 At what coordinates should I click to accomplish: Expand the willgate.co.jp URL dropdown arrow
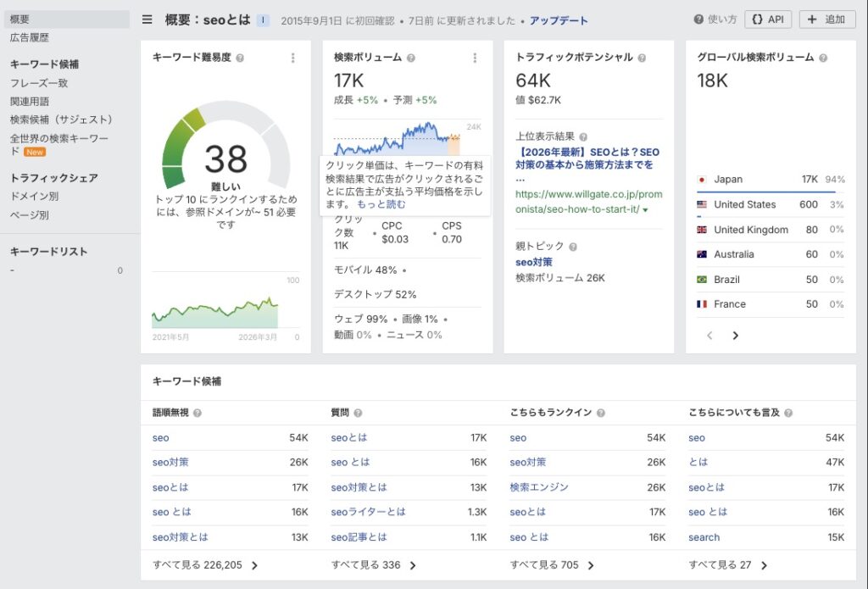point(645,209)
